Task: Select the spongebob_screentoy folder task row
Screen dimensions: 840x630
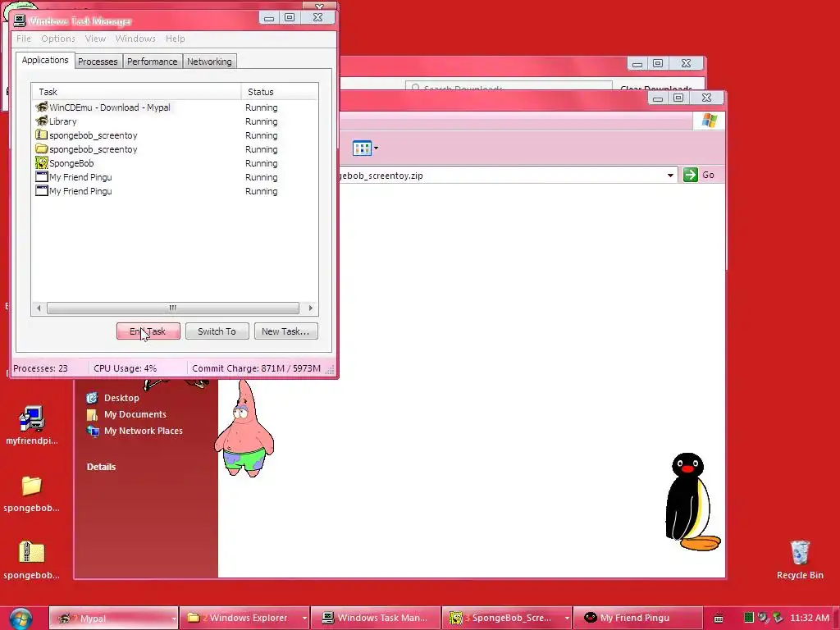Action: point(175,149)
